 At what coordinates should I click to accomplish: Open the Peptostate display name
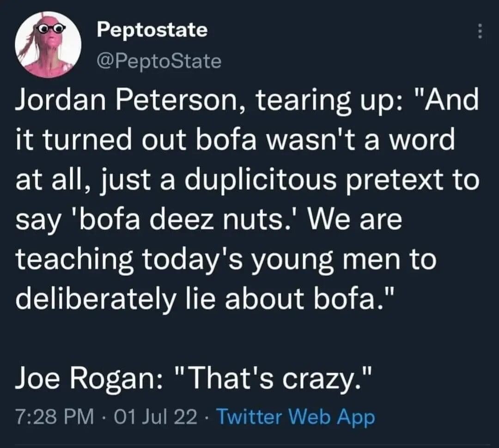(152, 31)
